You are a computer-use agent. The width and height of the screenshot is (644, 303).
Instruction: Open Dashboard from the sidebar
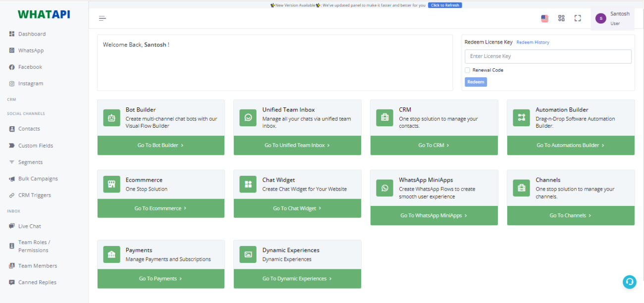(x=32, y=34)
